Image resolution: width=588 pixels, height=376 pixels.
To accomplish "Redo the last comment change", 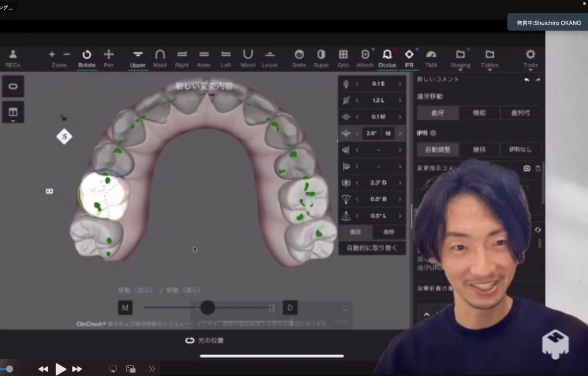I will tap(537, 79).
